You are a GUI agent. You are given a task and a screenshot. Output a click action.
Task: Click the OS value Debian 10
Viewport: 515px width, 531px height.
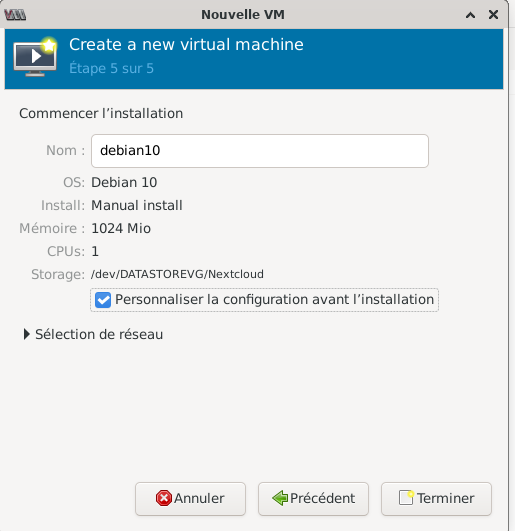pos(124,183)
